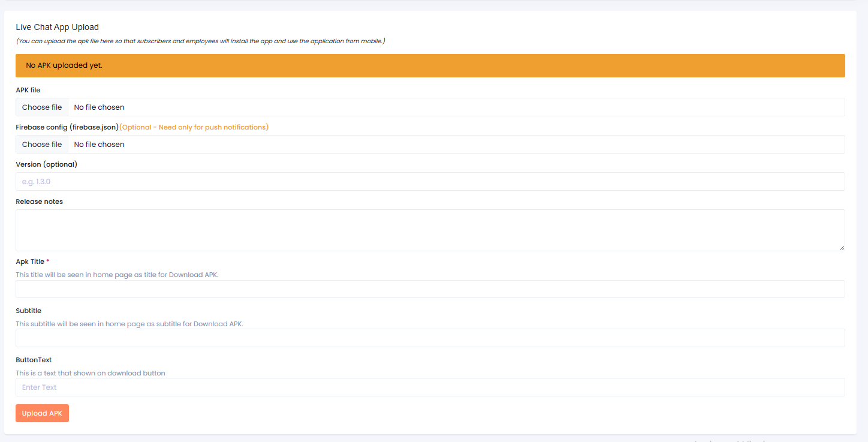This screenshot has height=442, width=868.
Task: Focus the Version input field
Action: coord(430,182)
